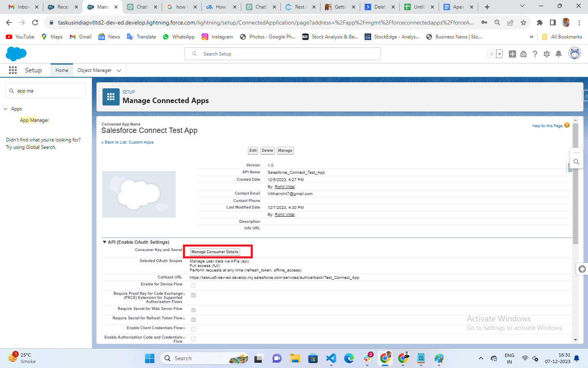588x368 pixels.
Task: Toggle Require Secret for Refresh Token Flow checkbox
Action: tap(194, 319)
